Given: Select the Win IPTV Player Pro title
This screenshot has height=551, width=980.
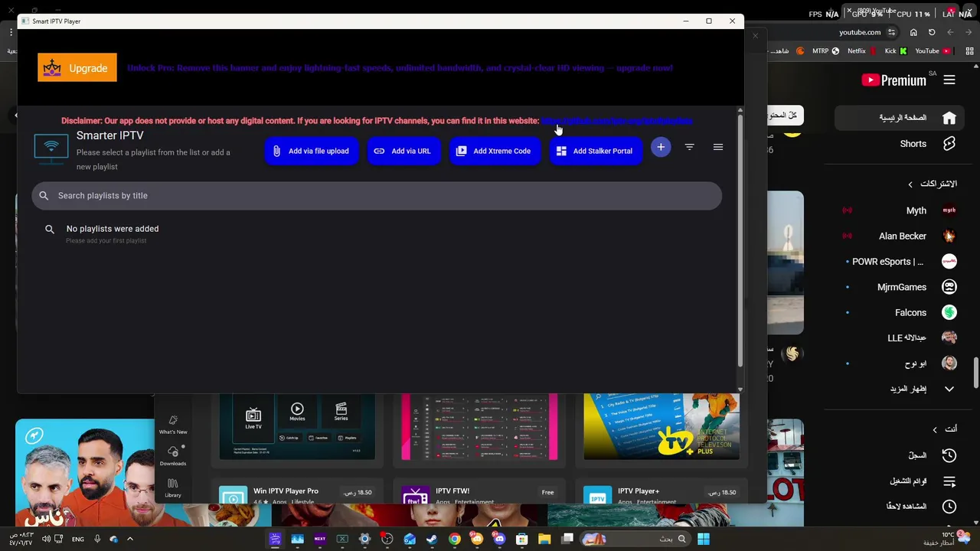Looking at the screenshot, I should coord(286,491).
